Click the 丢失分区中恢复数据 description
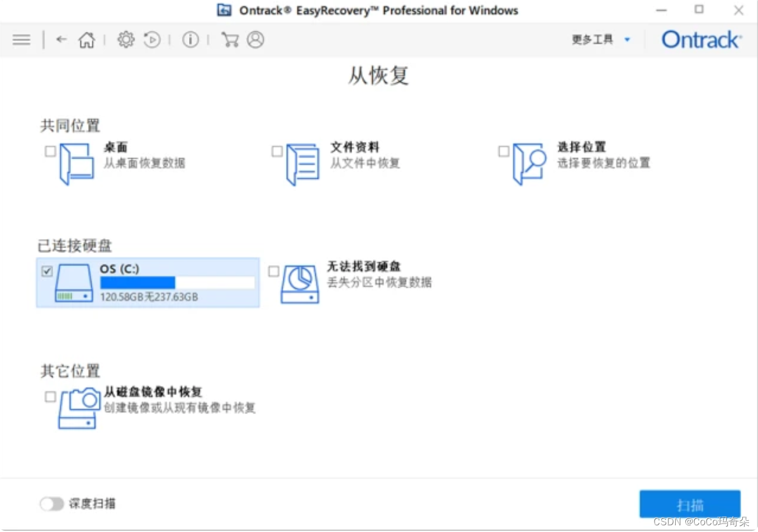 point(379,282)
